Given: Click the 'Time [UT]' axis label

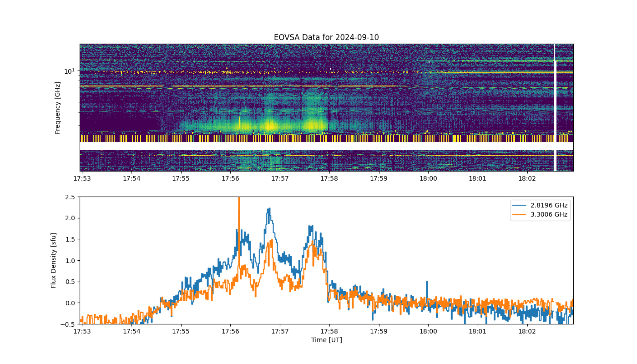Looking at the screenshot, I should point(326,340).
